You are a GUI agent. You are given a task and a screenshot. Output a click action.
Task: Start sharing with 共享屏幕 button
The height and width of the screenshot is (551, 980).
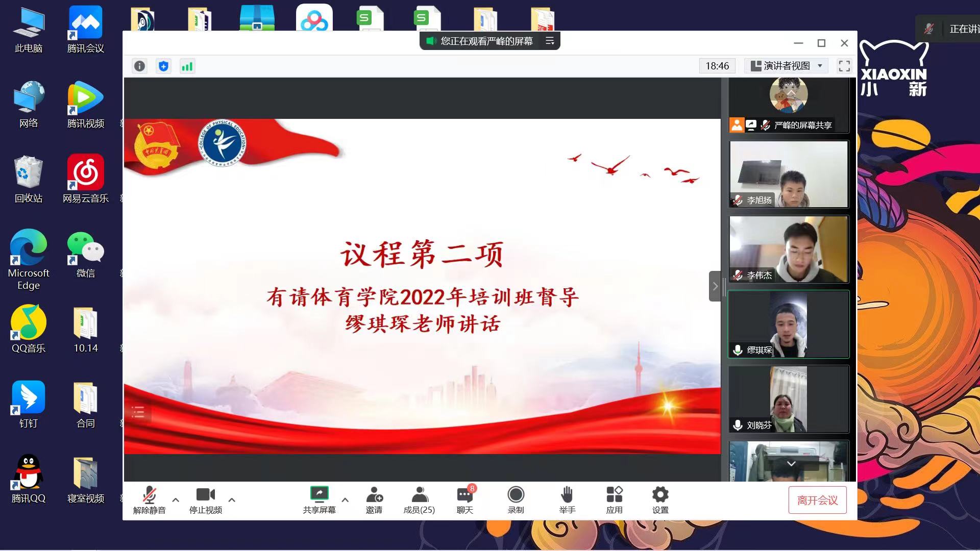pos(320,500)
